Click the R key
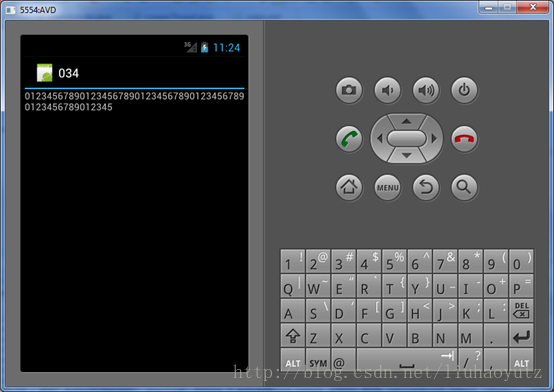The width and height of the screenshot is (554, 392). pos(369,286)
